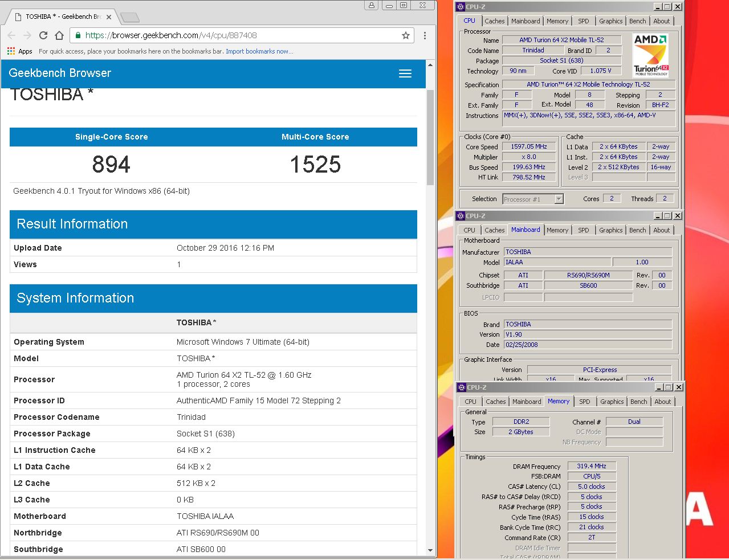Select Bench tab in bottom CPU-Z window
This screenshot has width=729, height=560.
click(639, 402)
